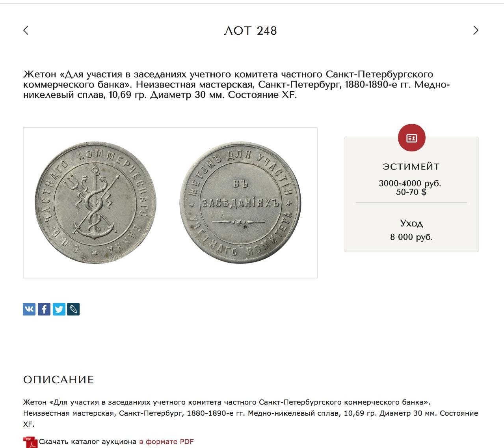Open the 'в формате PDF' link
Image resolution: width=504 pixels, height=448 pixels.
pos(166,442)
